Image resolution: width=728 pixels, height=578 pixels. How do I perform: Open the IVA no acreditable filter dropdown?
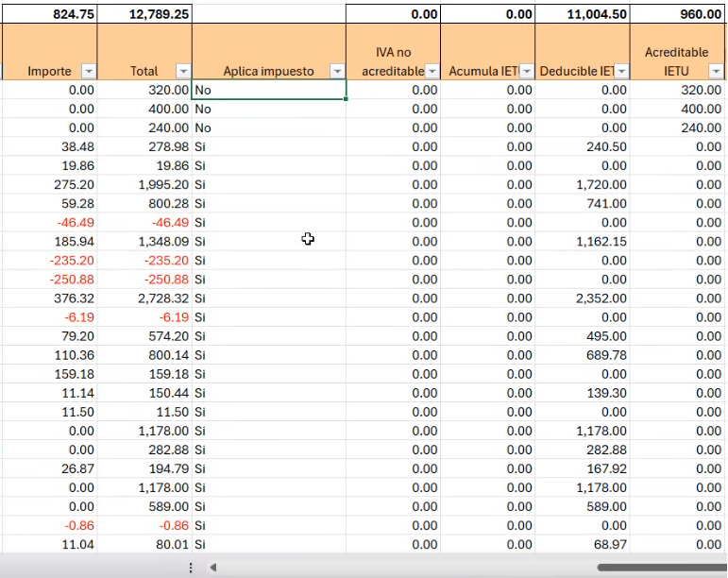432,72
